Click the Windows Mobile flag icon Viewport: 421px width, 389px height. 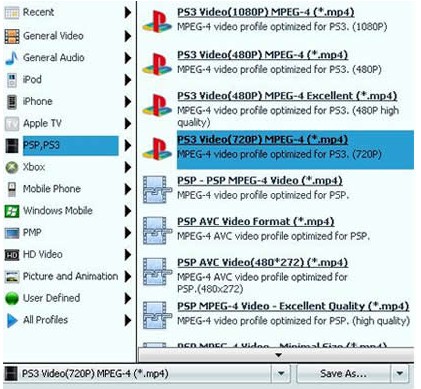[x=12, y=211]
